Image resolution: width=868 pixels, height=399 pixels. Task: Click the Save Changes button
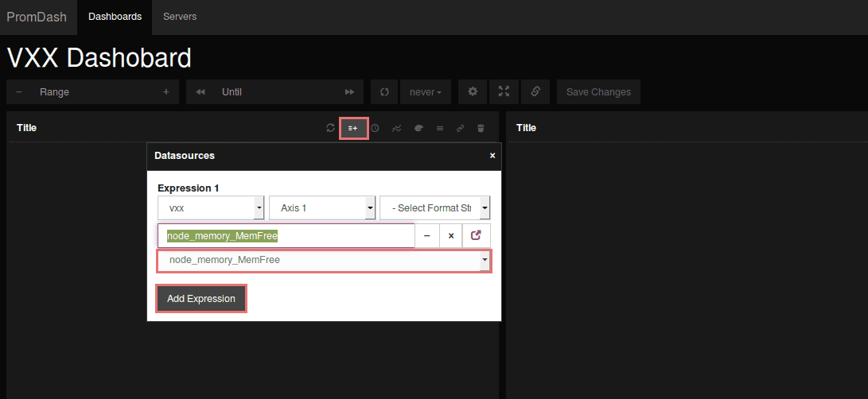click(598, 92)
